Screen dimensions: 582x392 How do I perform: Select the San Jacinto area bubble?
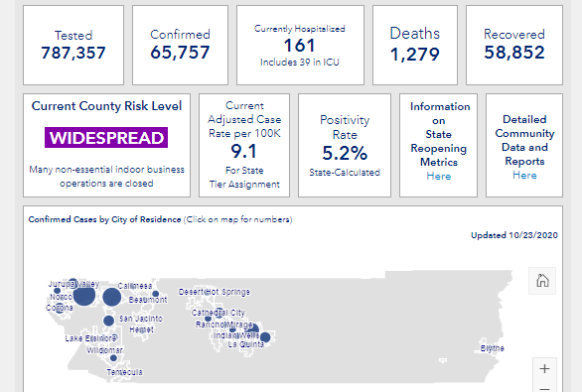pyautogui.click(x=109, y=321)
